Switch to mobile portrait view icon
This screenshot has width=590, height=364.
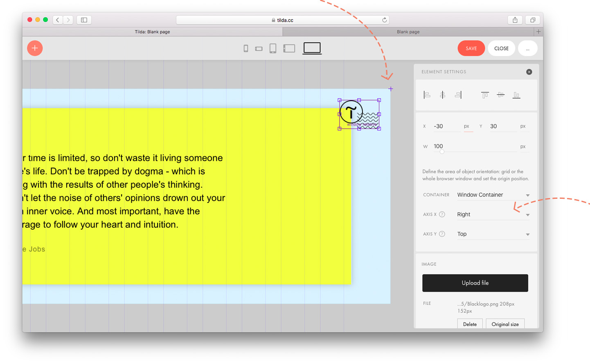point(246,49)
